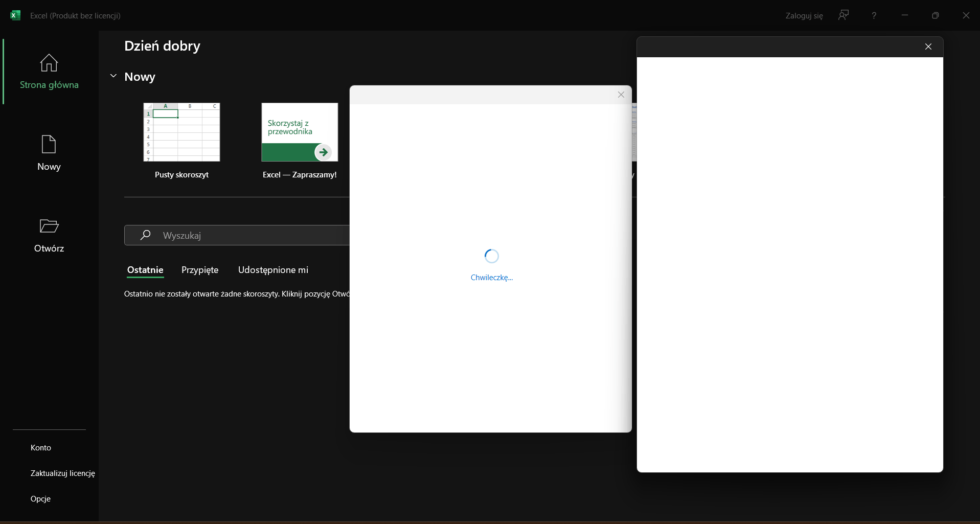The width and height of the screenshot is (980, 524).
Task: Close the dialog showing Chwileczkę
Action: 621,95
